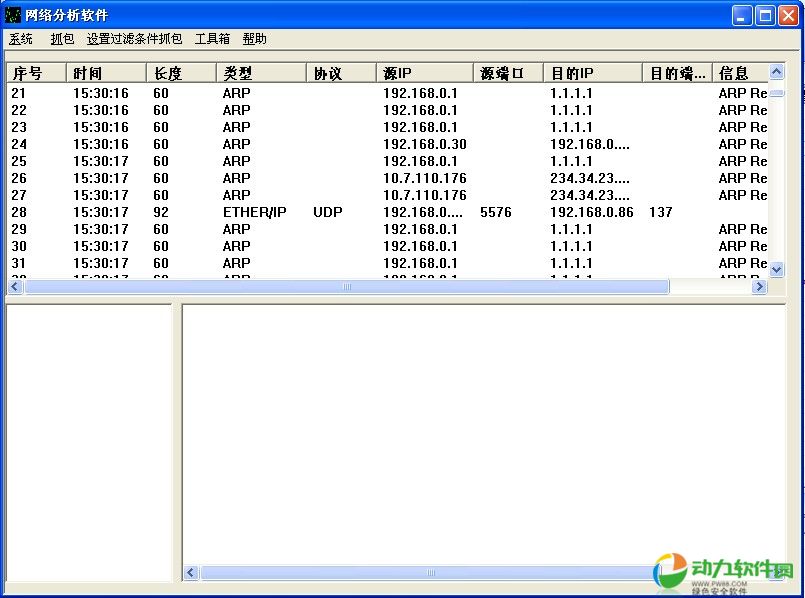The height and width of the screenshot is (598, 805).
Task: Open the 工具箱 menu
Action: coord(212,39)
